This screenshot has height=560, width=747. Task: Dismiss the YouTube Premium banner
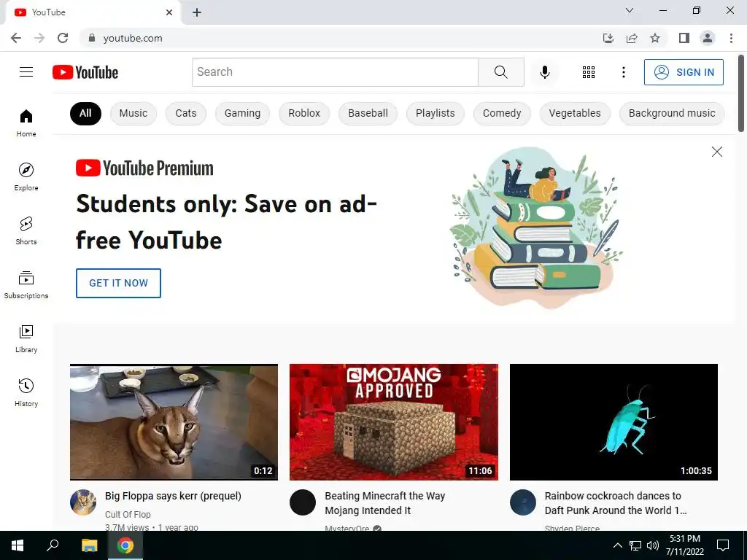pyautogui.click(x=716, y=152)
